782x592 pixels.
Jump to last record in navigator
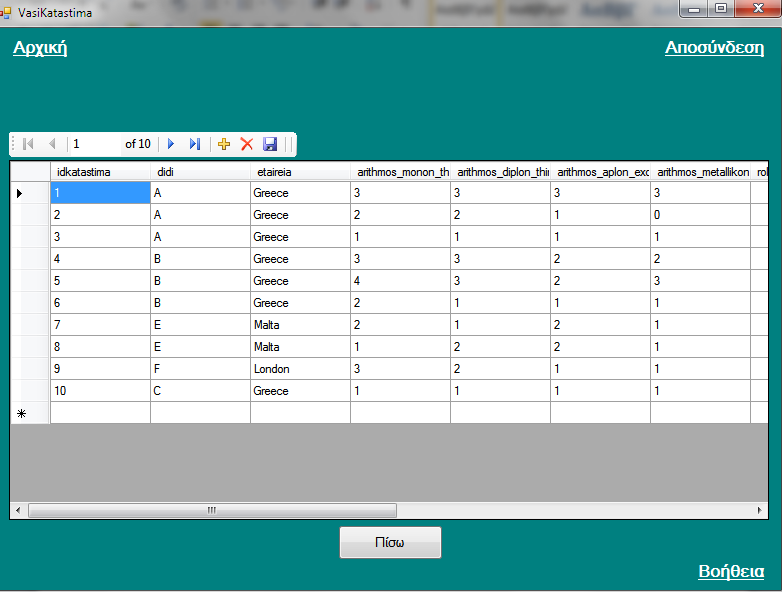pos(195,144)
